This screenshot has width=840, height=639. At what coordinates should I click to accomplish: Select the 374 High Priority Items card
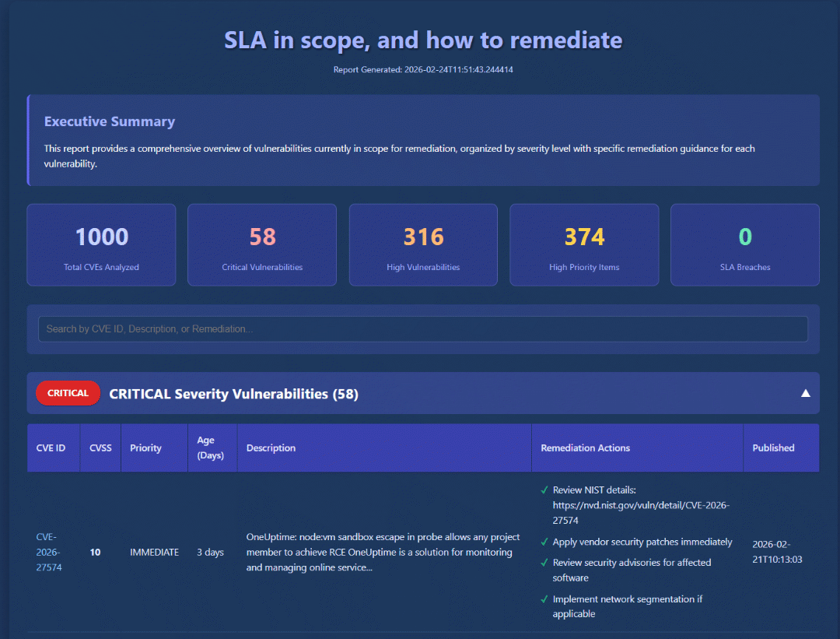point(584,244)
